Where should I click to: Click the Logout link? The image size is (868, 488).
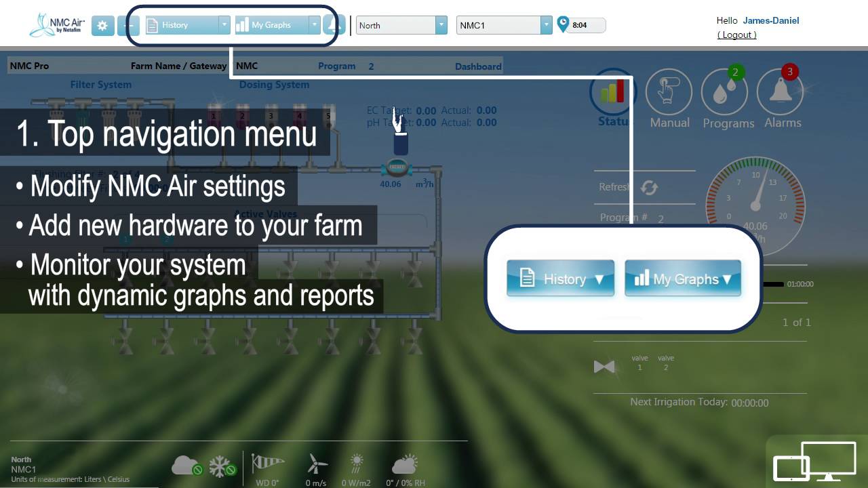pyautogui.click(x=737, y=35)
